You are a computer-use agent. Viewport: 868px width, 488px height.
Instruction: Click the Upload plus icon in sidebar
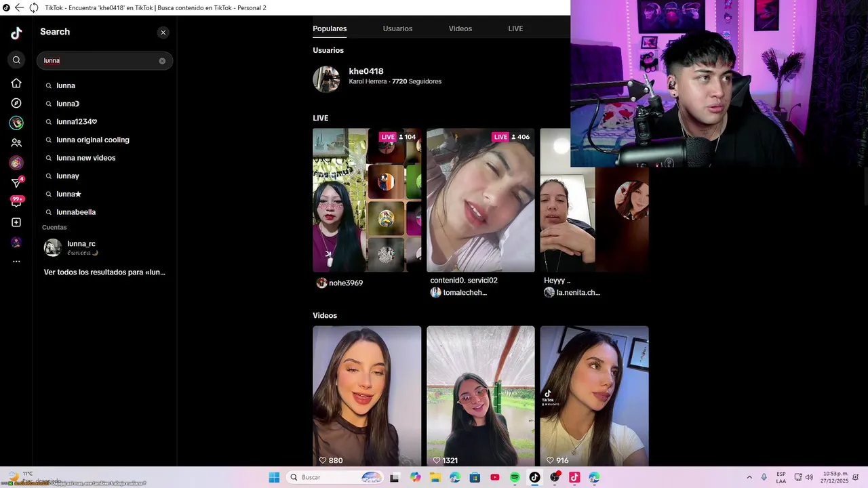(x=16, y=222)
